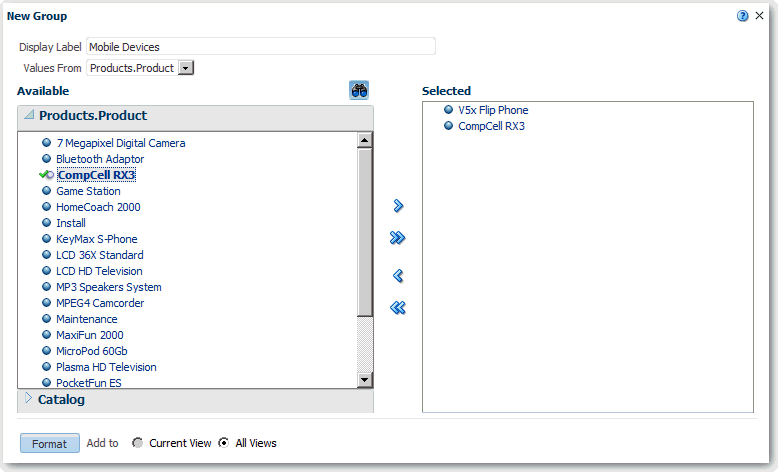Select KeyMax S-Phone in Available list
This screenshot has width=778, height=472.
(97, 239)
